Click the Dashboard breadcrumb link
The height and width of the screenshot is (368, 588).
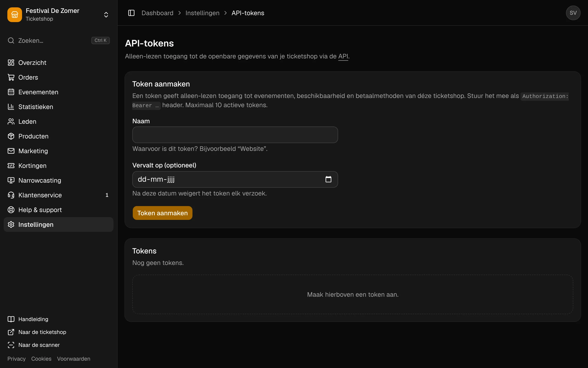(x=157, y=13)
